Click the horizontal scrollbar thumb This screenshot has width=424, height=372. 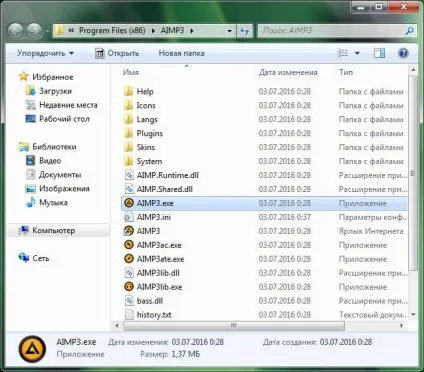[x=234, y=325]
